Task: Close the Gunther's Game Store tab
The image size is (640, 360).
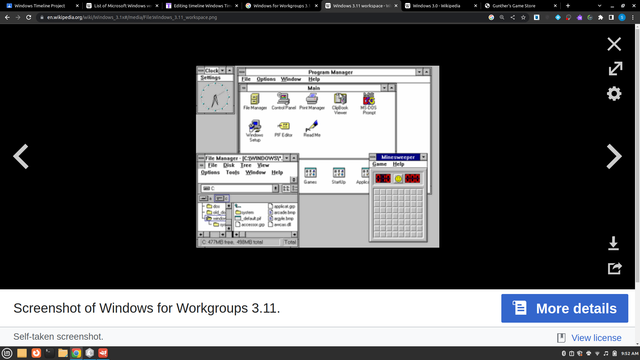Action: pos(555,6)
